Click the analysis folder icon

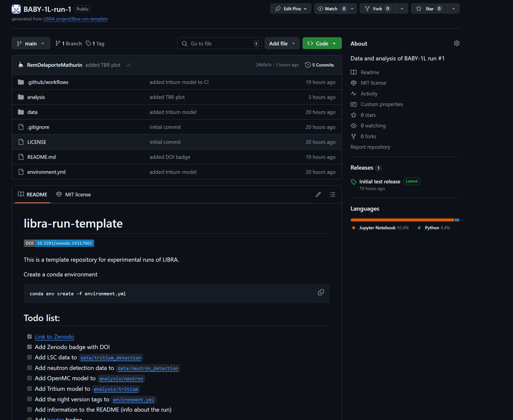click(x=21, y=97)
